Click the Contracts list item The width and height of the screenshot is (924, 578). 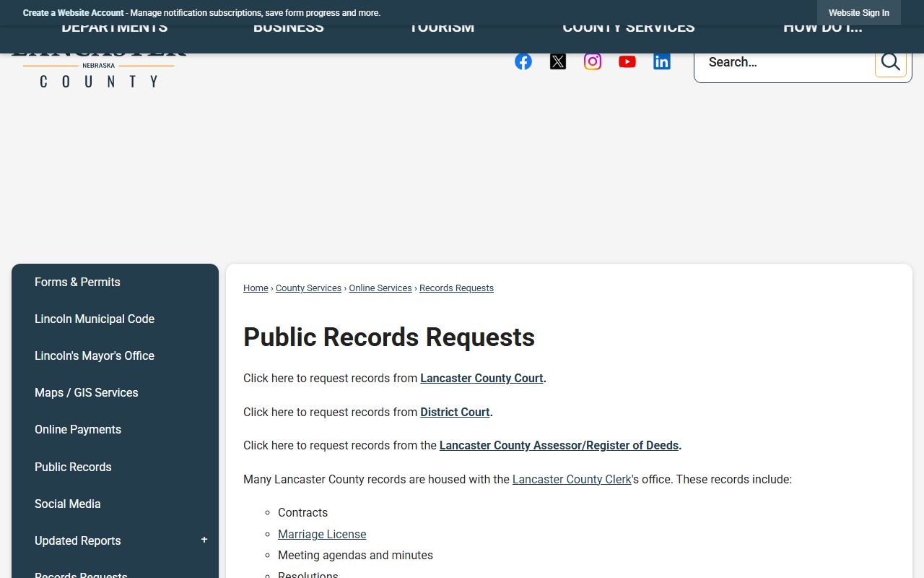[302, 513]
